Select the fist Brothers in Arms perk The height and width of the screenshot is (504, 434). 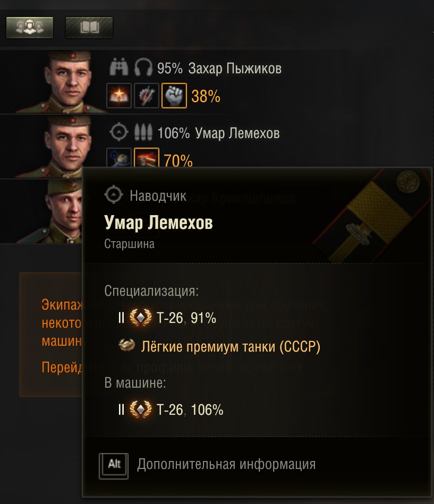174,96
